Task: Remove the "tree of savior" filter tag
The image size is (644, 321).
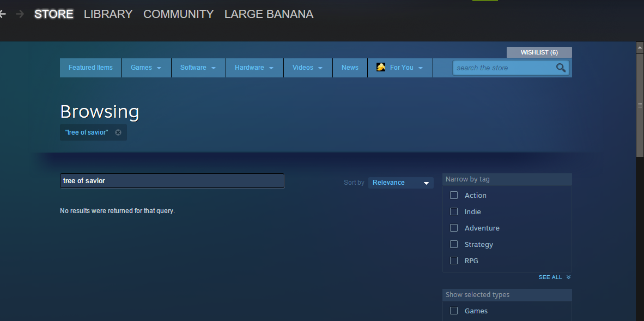Action: (118, 132)
